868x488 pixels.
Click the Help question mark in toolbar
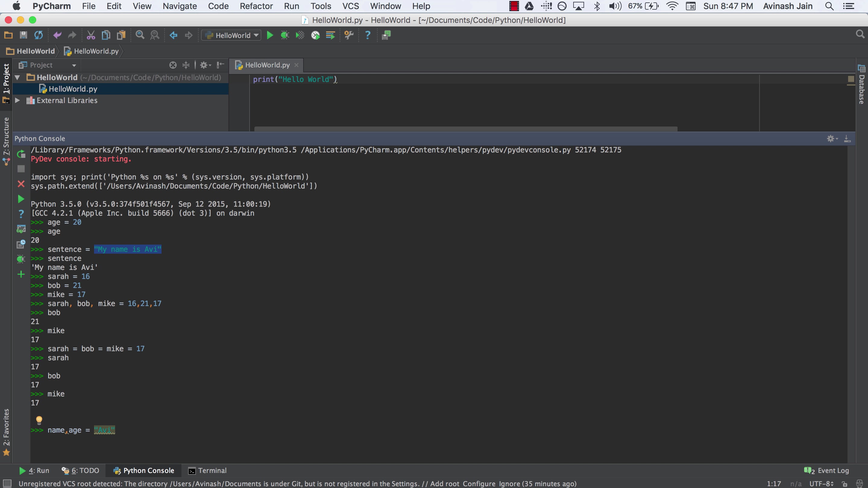point(368,35)
